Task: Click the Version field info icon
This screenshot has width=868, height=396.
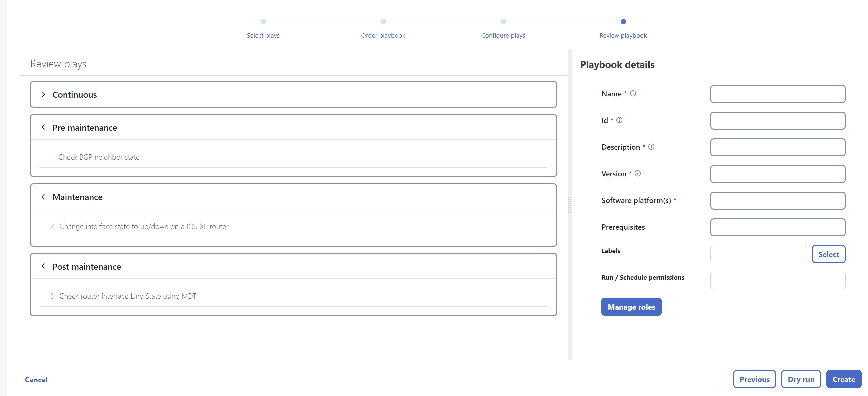Action: coord(637,174)
